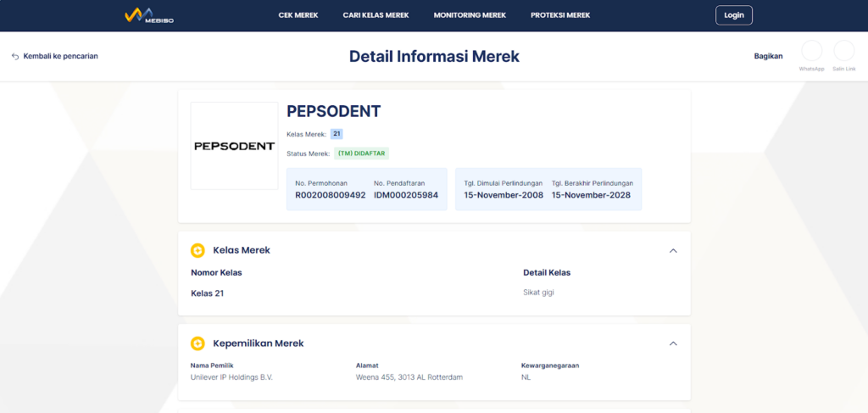The image size is (868, 413).
Task: Open MONITORING MEREK from the navigation bar
Action: [x=470, y=15]
